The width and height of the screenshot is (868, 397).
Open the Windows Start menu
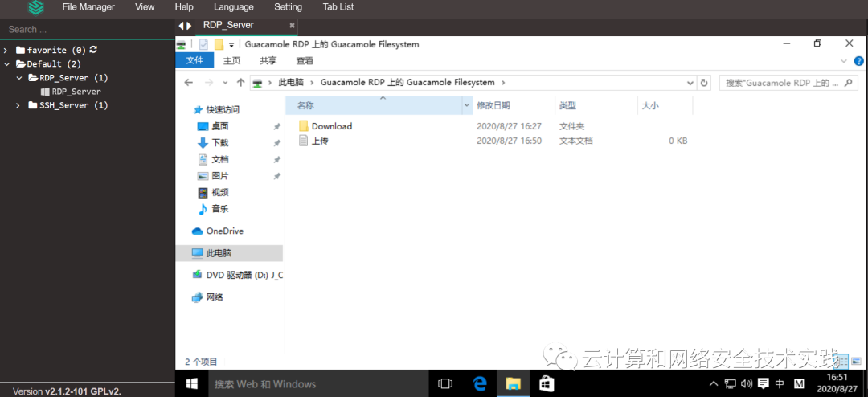(x=192, y=383)
